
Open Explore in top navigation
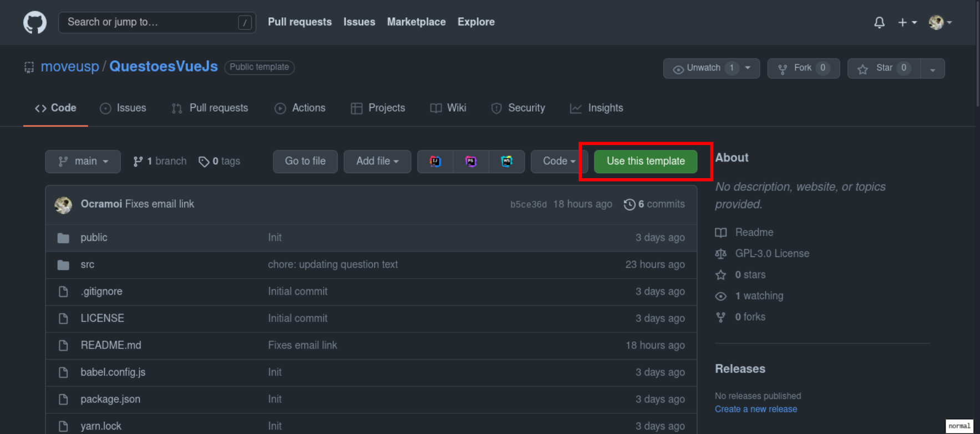click(476, 22)
